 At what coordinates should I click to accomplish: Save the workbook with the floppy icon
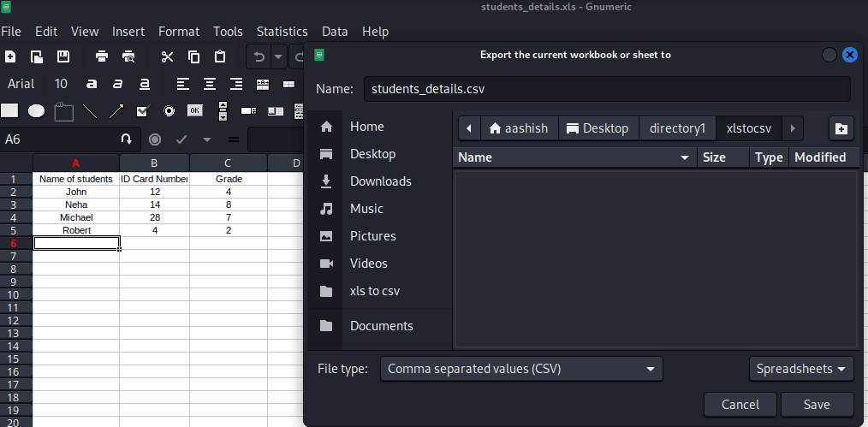pyautogui.click(x=63, y=56)
